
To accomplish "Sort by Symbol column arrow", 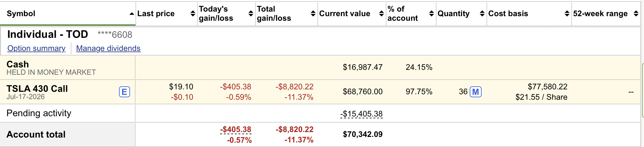I will [x=132, y=14].
